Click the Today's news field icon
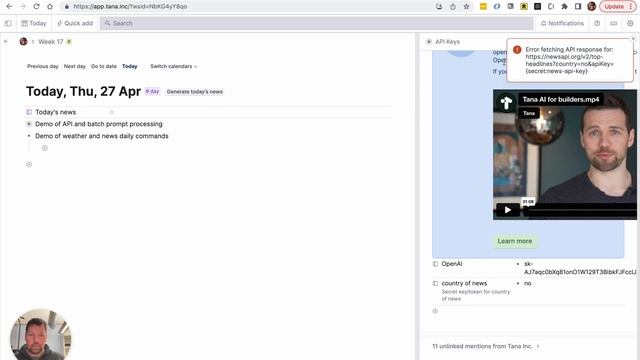Viewport: 640px width, 360px height. (29, 112)
